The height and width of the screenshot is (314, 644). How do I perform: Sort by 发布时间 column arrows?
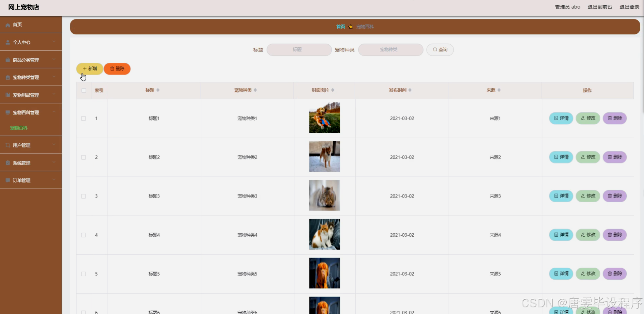tap(410, 90)
